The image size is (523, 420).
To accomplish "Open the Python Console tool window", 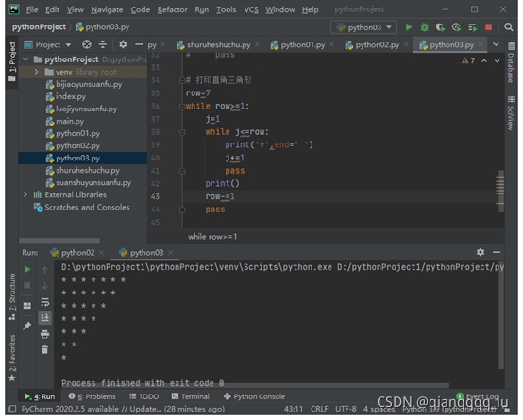I will (x=254, y=396).
